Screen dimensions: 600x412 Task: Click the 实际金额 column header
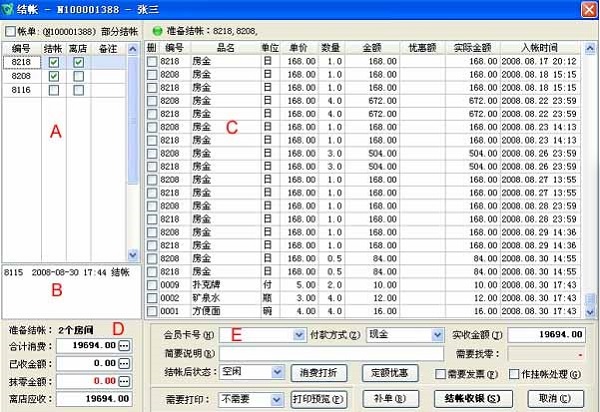[472, 48]
